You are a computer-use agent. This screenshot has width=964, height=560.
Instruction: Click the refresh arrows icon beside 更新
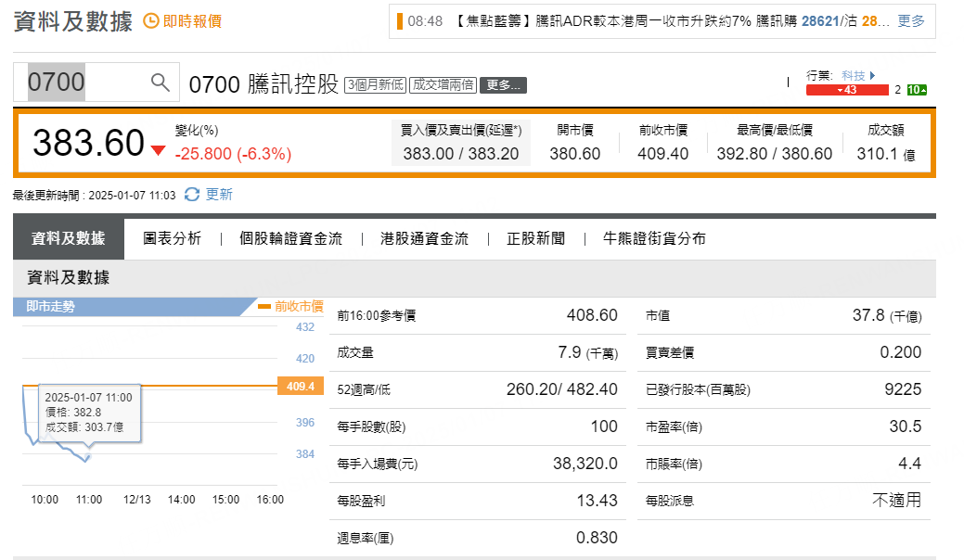click(x=192, y=195)
